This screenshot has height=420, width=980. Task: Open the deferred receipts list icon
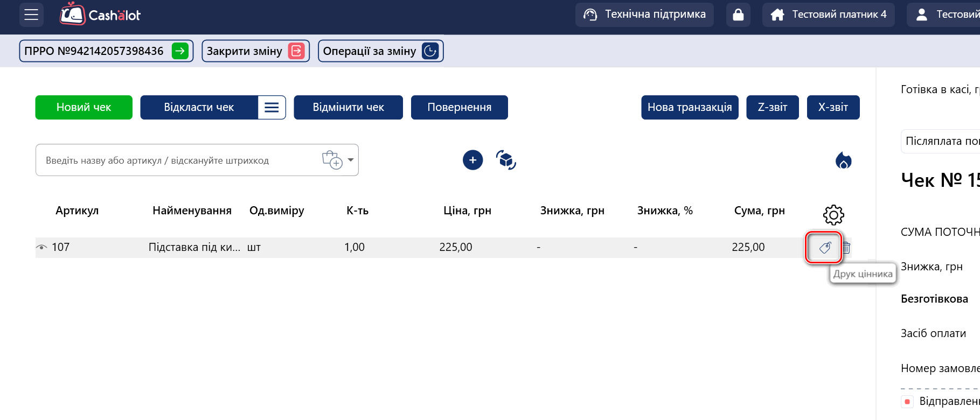pyautogui.click(x=272, y=107)
